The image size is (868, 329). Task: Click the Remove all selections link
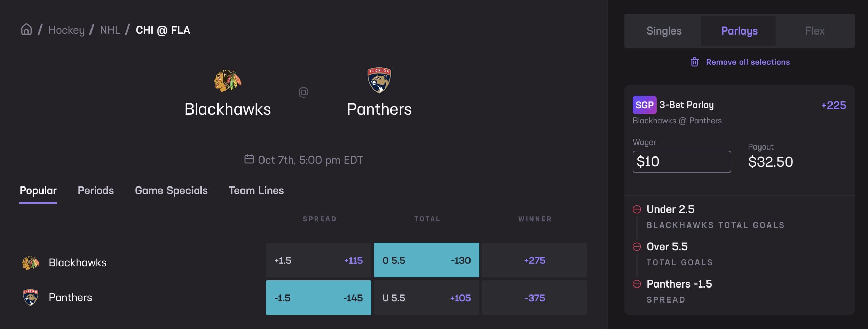[748, 62]
